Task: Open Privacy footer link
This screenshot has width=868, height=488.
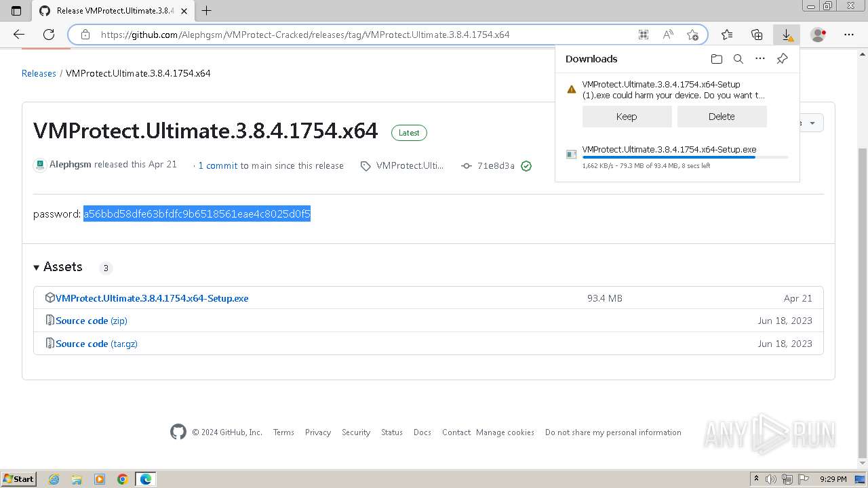Action: 318,432
